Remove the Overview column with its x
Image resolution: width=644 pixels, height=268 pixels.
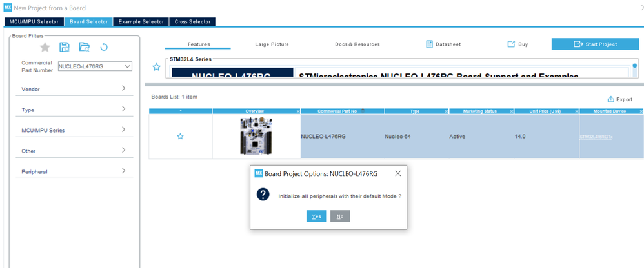[298, 111]
